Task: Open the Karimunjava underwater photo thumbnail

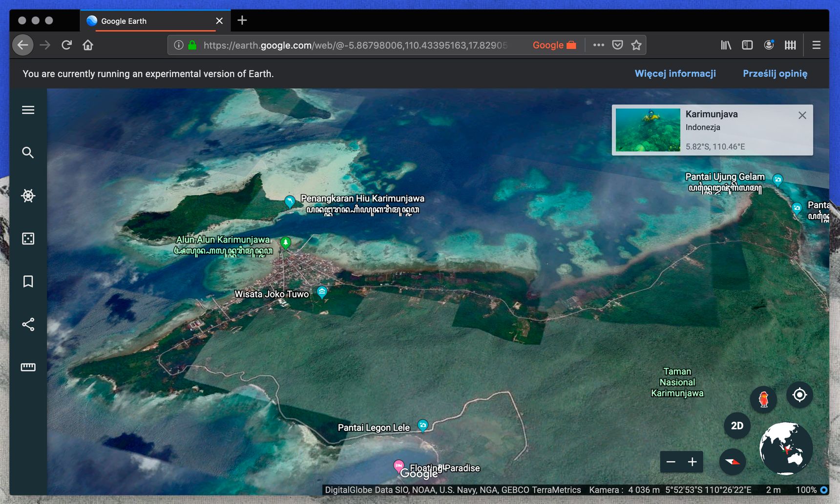Action: (648, 130)
